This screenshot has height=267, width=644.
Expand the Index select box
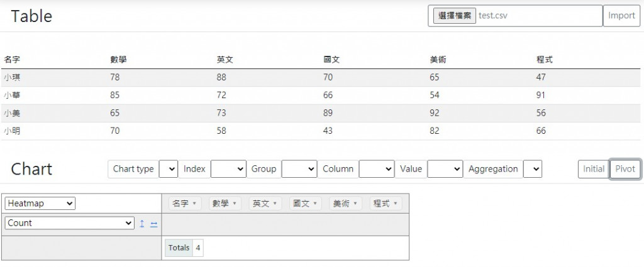tap(228, 169)
